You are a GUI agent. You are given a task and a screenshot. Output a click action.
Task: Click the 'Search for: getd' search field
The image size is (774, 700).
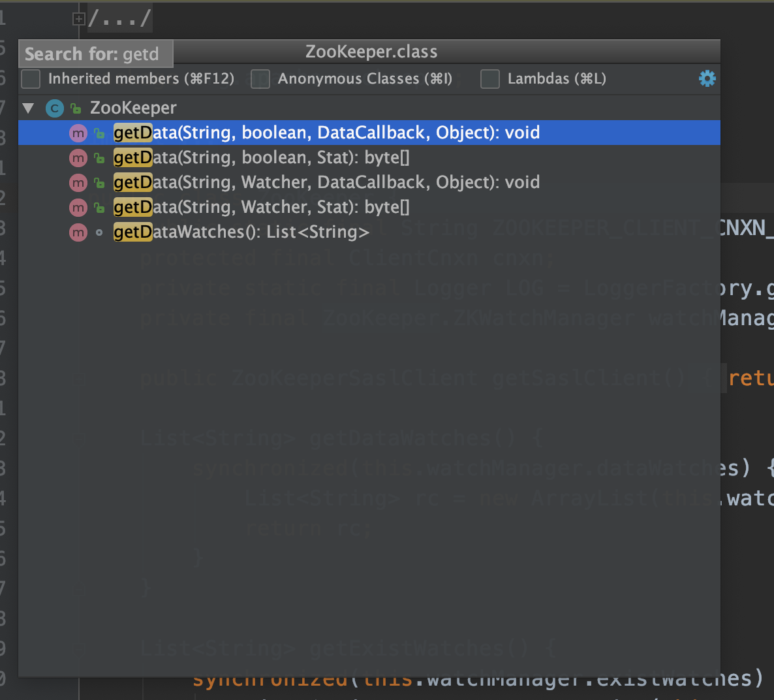click(96, 54)
